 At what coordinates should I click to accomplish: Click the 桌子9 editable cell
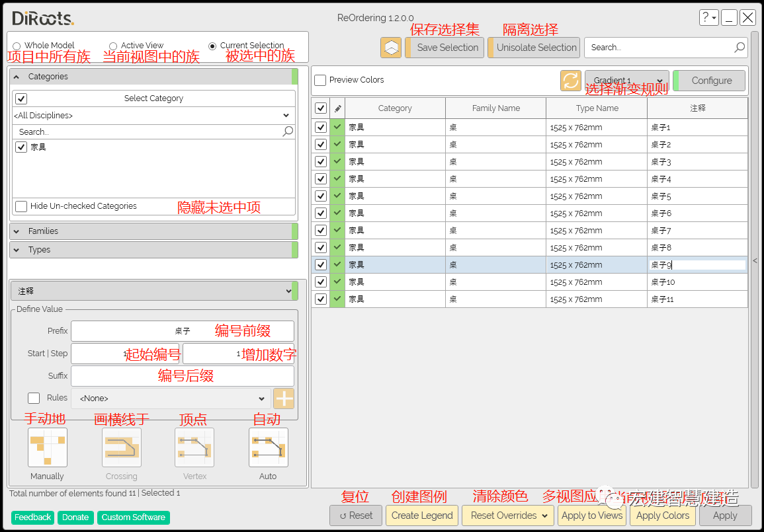[698, 265]
